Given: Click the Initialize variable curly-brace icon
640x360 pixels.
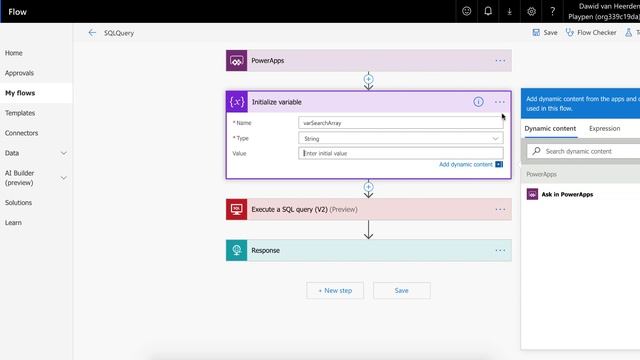Looking at the screenshot, I should (x=237, y=102).
